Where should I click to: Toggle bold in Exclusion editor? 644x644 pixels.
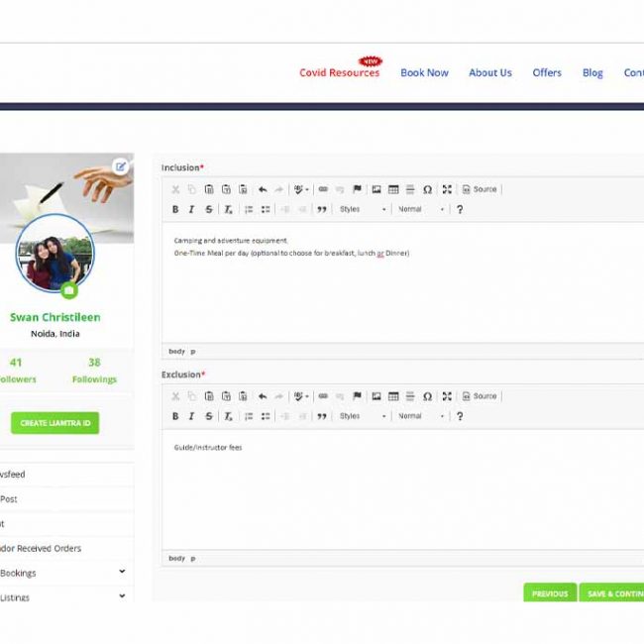pyautogui.click(x=175, y=416)
